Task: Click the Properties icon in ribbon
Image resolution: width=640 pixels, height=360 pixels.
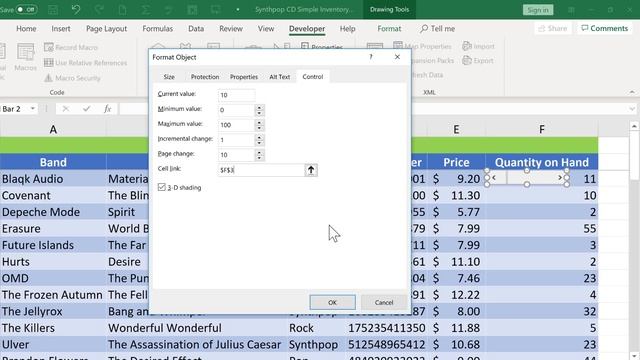Action: 305,47
